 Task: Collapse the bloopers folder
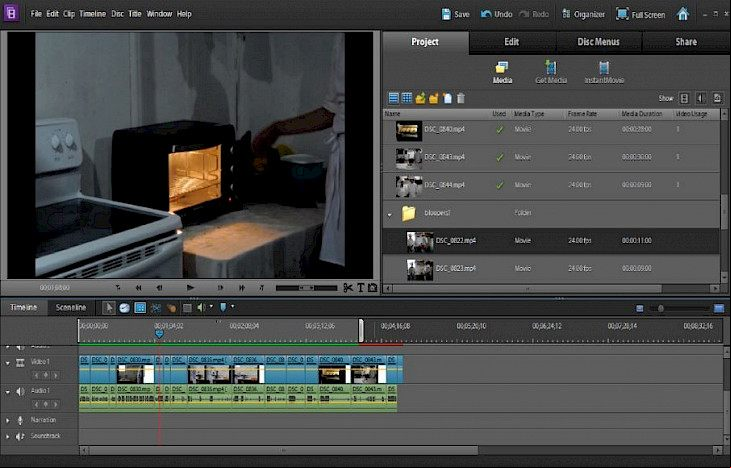point(390,214)
